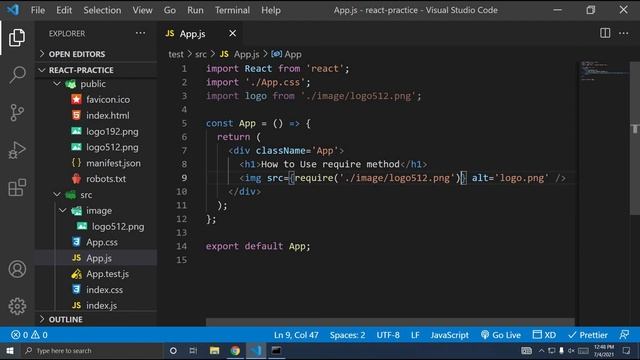
Task: Open File Explorer from the taskbar
Action: (x=214, y=351)
